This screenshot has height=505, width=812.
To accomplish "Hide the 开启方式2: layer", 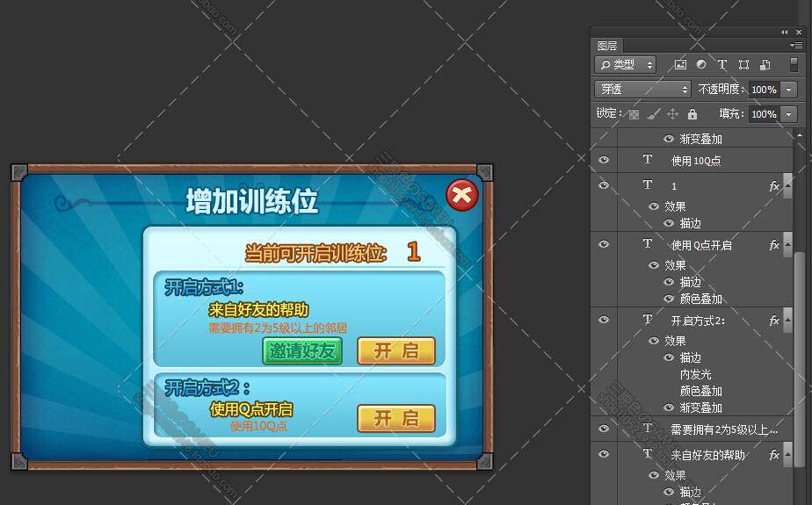I will click(x=604, y=320).
